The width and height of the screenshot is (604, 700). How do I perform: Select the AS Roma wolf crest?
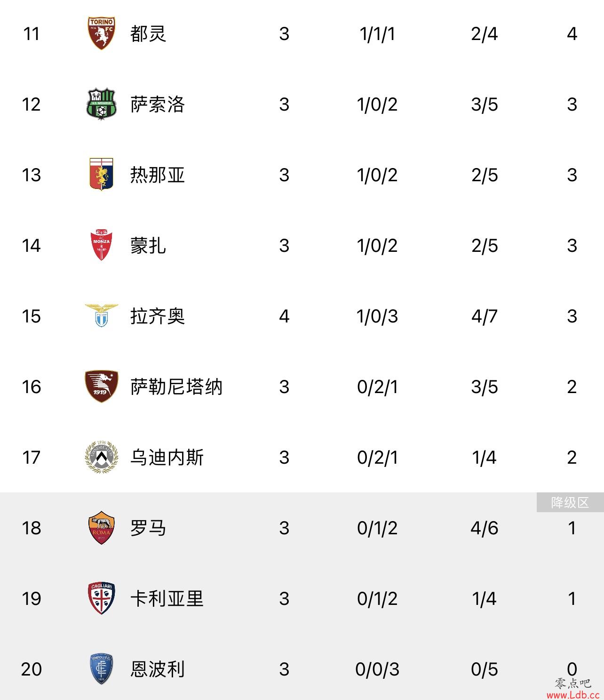[x=101, y=528]
